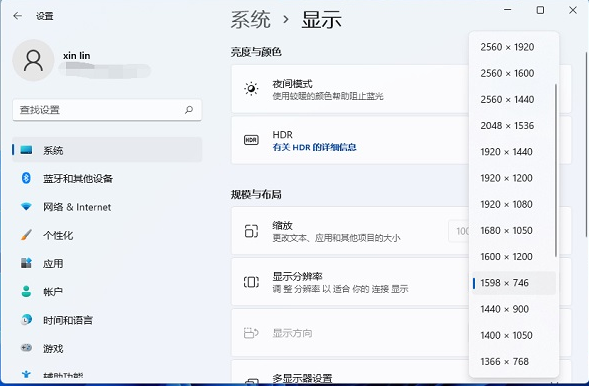
Task: Type in the 查找设置 search field
Action: click(x=107, y=110)
